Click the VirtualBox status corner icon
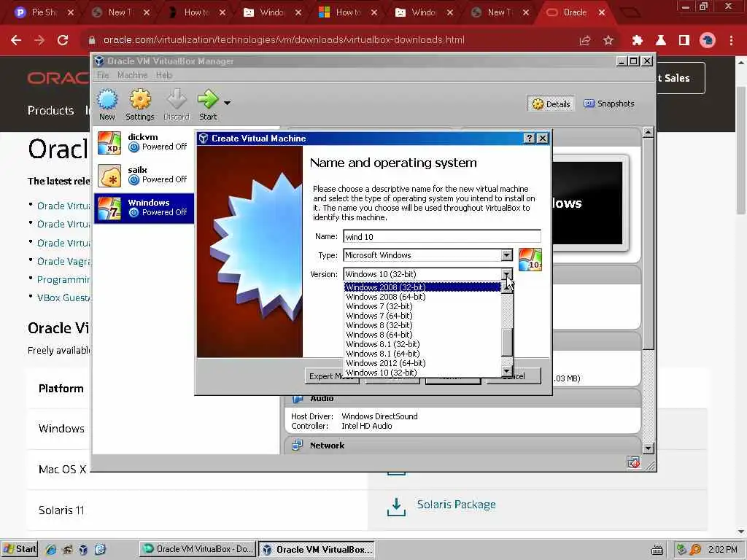The width and height of the screenshot is (747, 560). (634, 462)
